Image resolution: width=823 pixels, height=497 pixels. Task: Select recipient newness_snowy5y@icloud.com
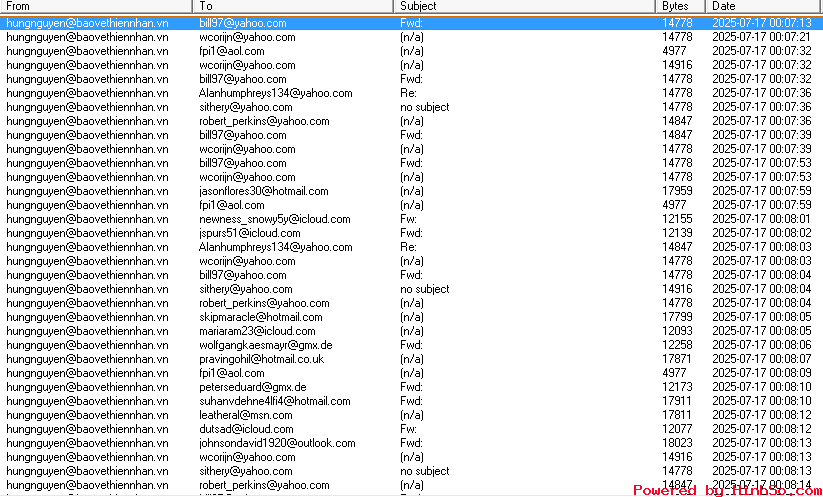[x=275, y=219]
